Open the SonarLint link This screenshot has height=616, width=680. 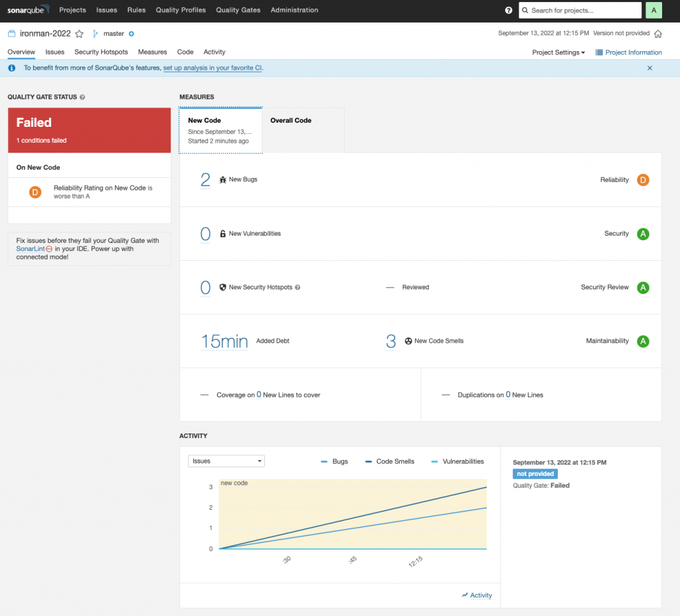31,249
